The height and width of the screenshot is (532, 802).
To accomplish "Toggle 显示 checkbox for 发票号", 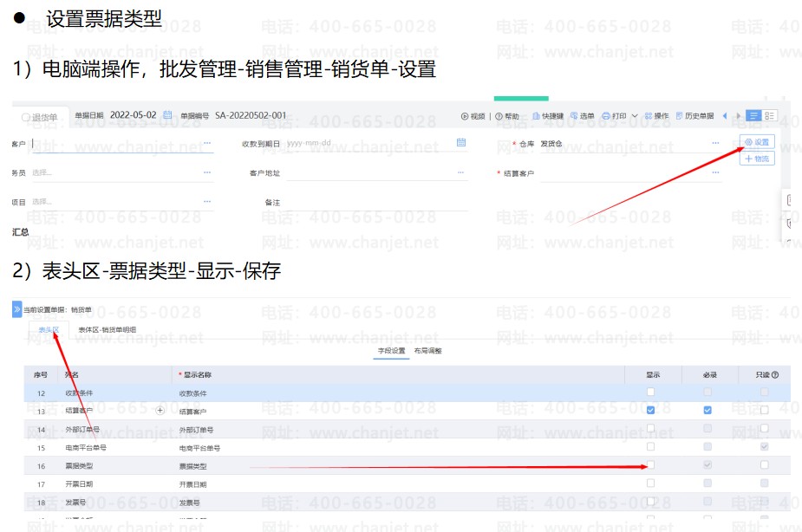I will (x=650, y=502).
